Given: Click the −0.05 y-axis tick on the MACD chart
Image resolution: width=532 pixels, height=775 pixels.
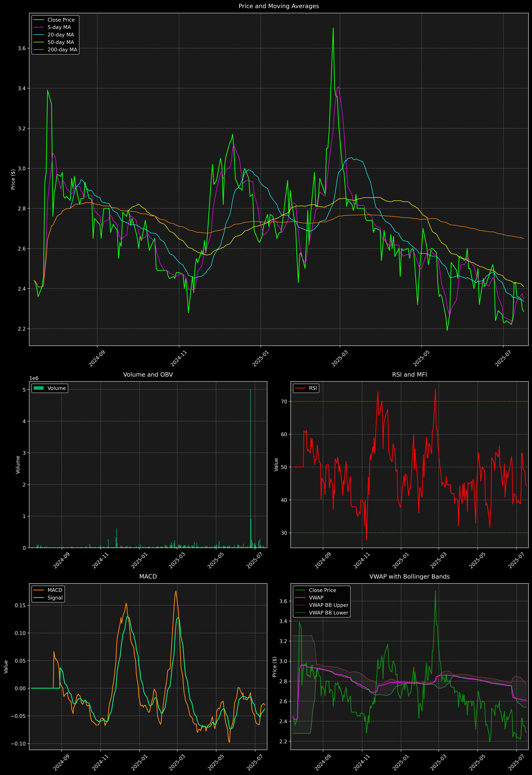Looking at the screenshot, I should click(18, 716).
